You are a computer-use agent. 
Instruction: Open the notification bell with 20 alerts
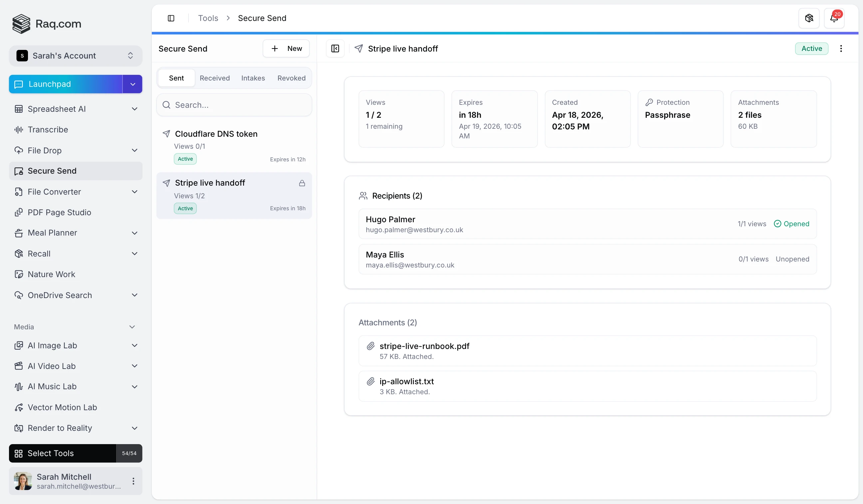click(x=834, y=18)
